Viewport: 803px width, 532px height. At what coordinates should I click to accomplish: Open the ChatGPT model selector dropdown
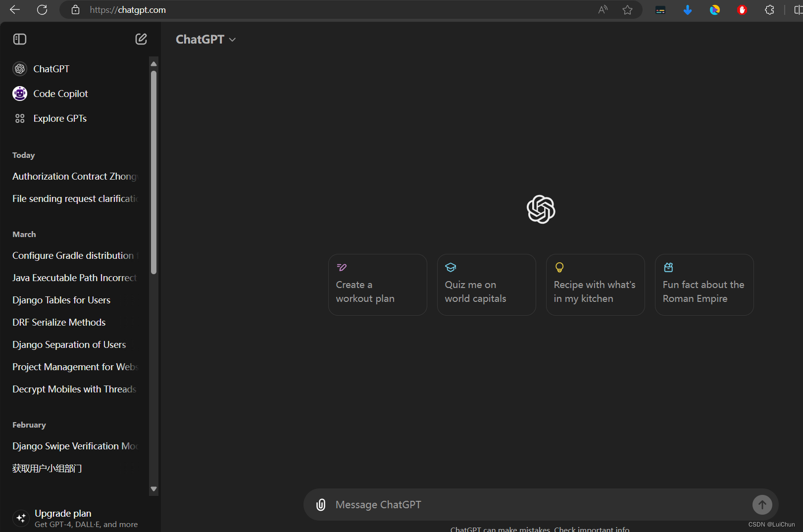pos(206,40)
